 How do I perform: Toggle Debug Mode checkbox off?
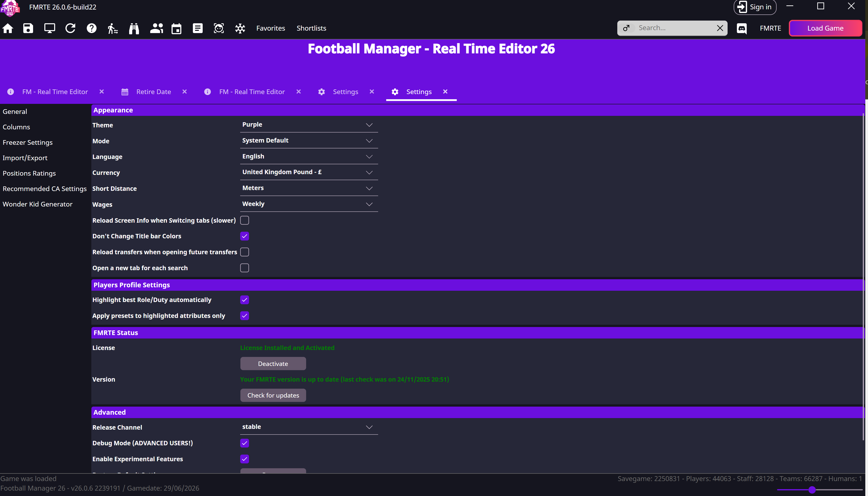point(244,443)
